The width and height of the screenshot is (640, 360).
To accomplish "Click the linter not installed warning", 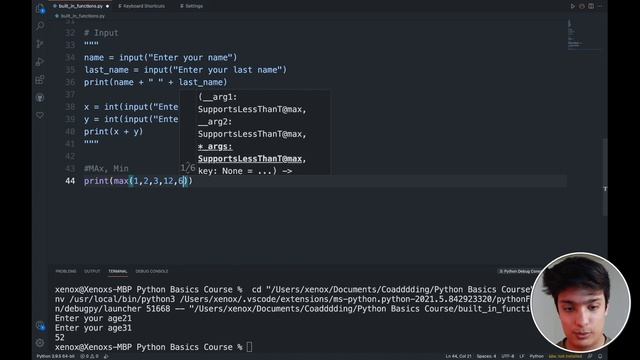I will coord(565,356).
